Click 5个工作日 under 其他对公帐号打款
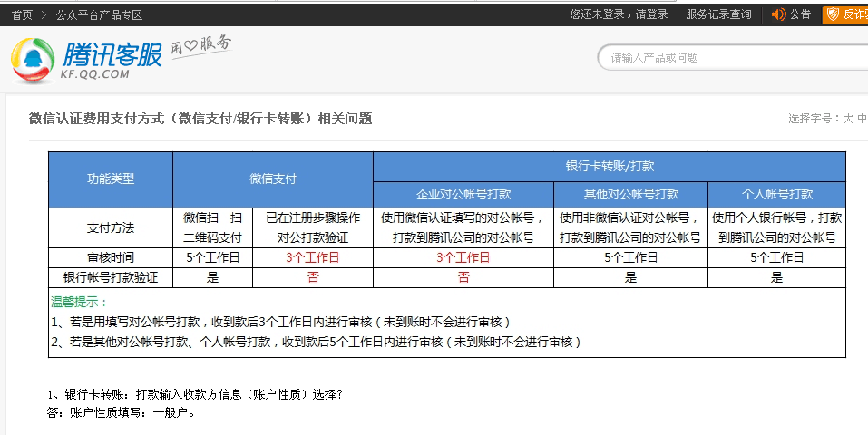This screenshot has width=868, height=435. 631,258
